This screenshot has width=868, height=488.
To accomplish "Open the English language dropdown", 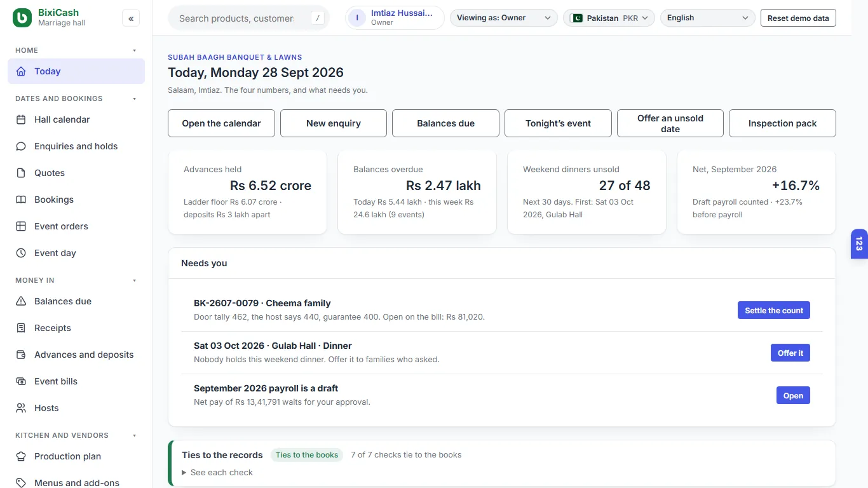I will click(708, 18).
